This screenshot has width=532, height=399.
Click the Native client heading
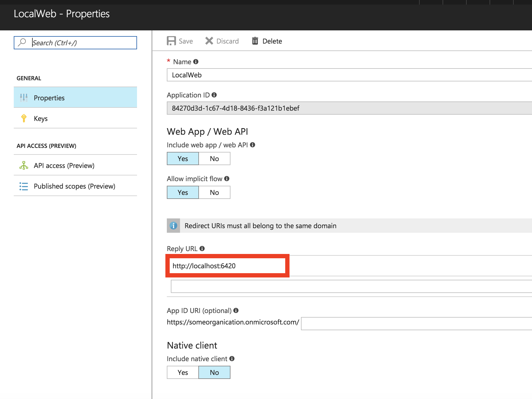point(192,345)
